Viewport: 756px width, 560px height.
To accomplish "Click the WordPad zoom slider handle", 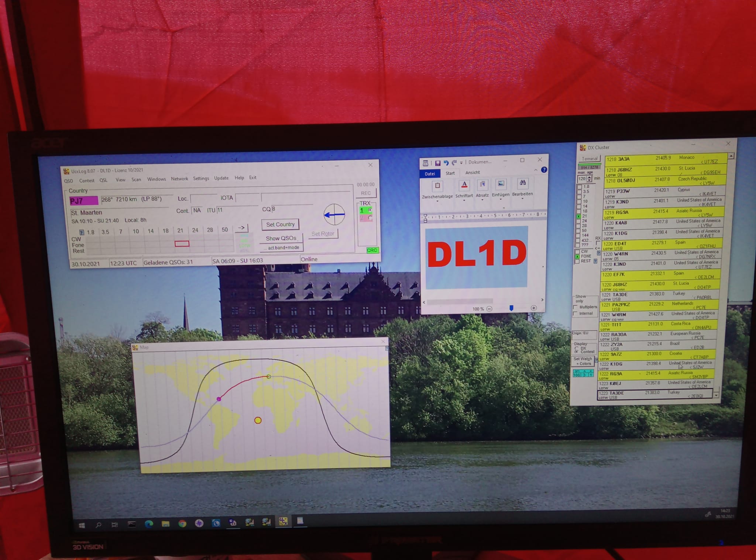I will (511, 308).
